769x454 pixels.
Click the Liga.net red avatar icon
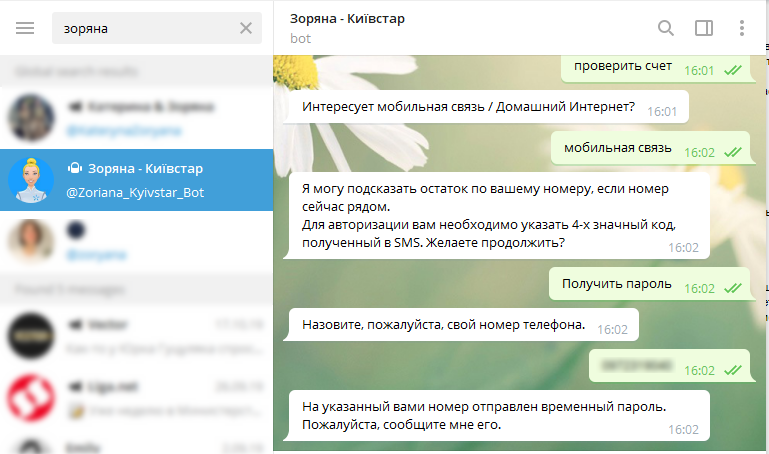pyautogui.click(x=31, y=397)
